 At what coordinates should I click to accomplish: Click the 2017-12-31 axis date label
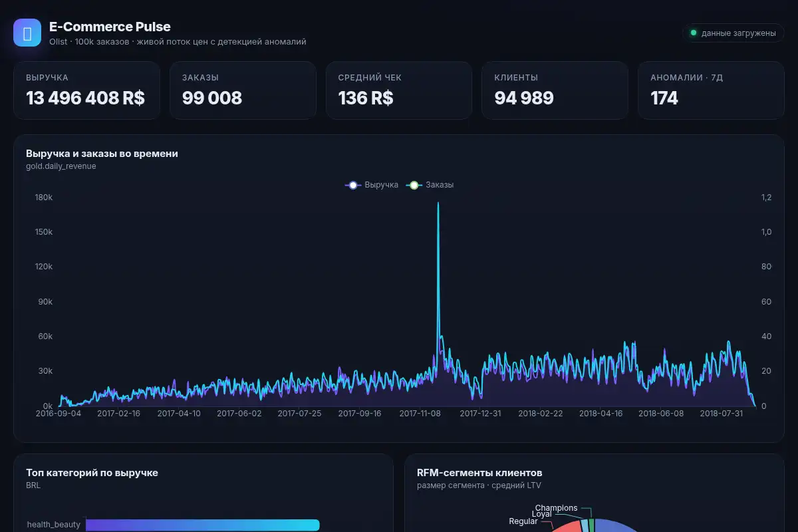(x=480, y=413)
